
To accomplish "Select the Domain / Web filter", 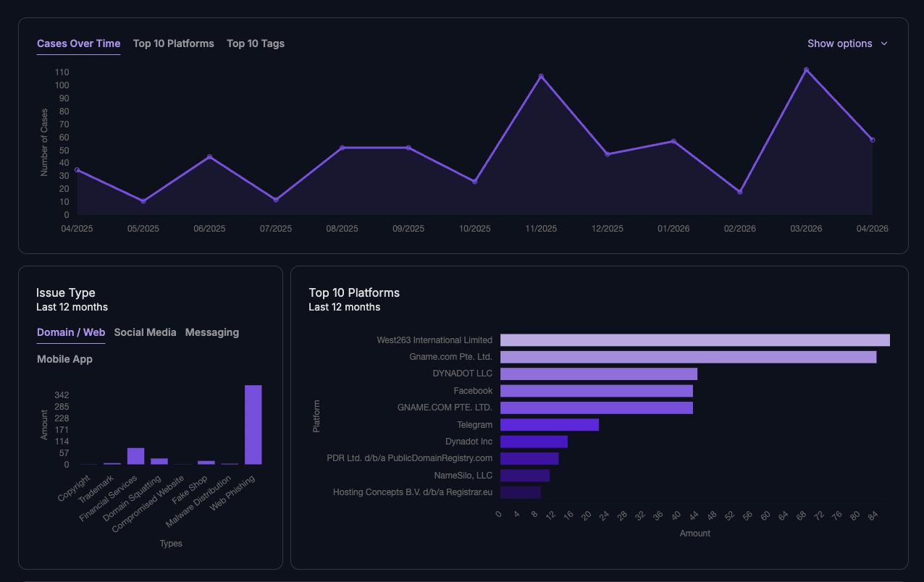I will (x=70, y=332).
